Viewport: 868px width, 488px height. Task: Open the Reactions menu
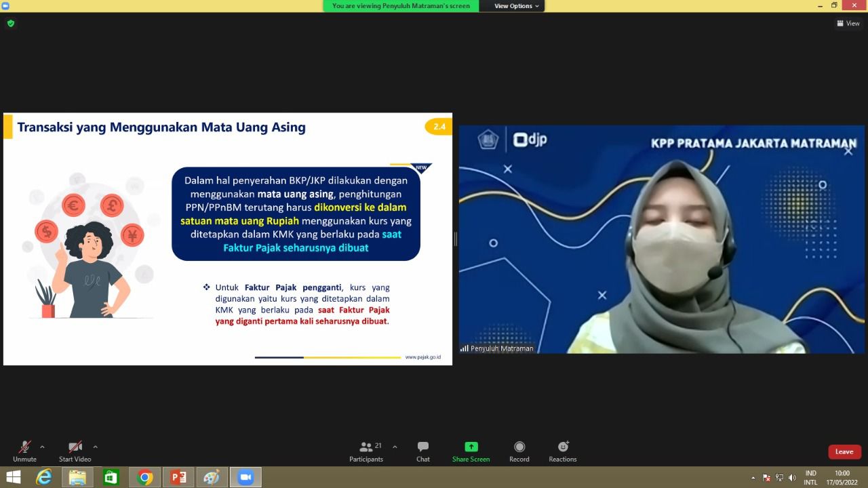(563, 451)
